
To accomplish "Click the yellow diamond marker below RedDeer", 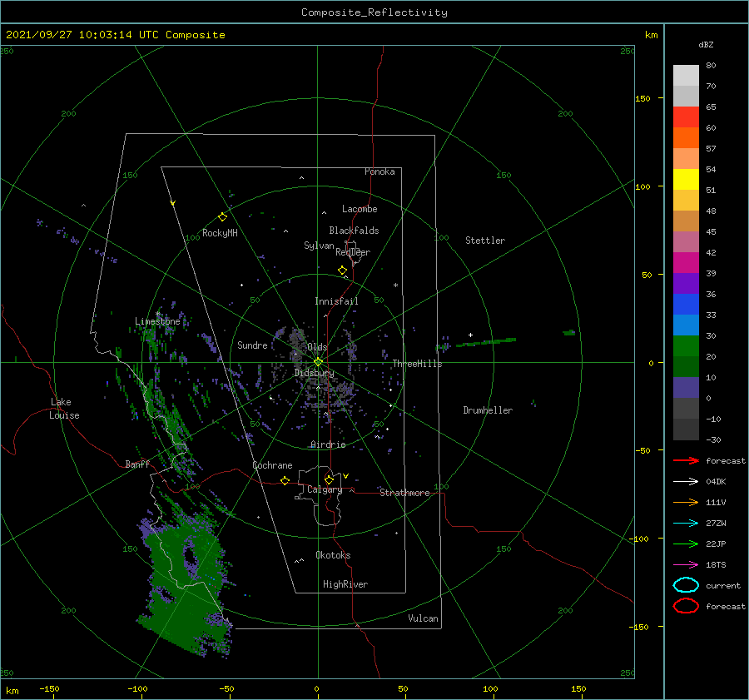I will (342, 271).
